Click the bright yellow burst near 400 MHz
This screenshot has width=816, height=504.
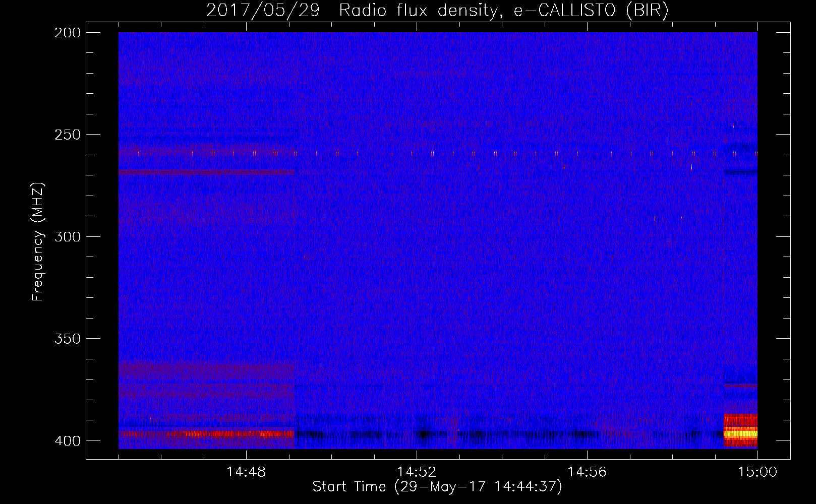[740, 433]
